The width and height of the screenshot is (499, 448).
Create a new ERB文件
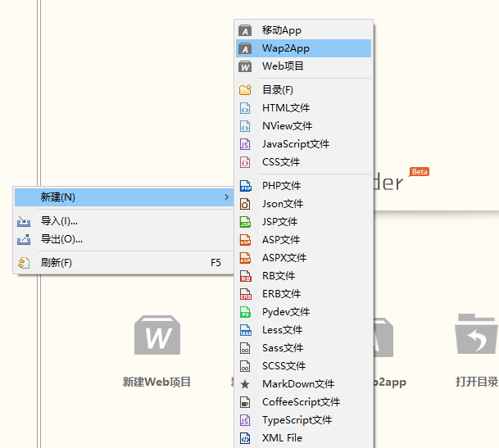[x=304, y=294]
